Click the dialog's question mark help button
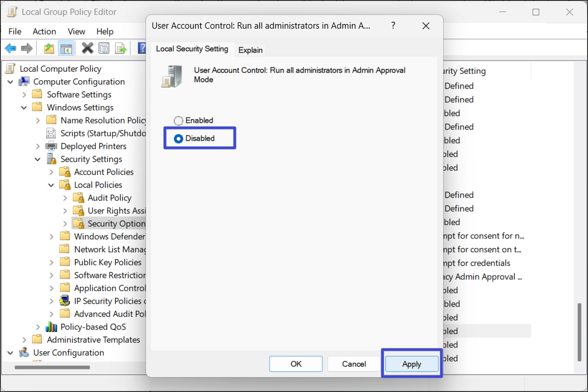 coord(393,26)
